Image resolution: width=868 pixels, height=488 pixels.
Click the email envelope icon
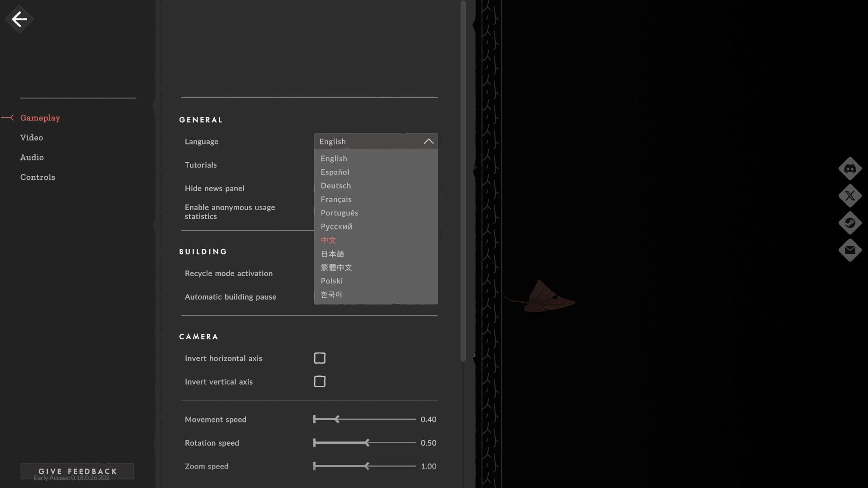(850, 250)
